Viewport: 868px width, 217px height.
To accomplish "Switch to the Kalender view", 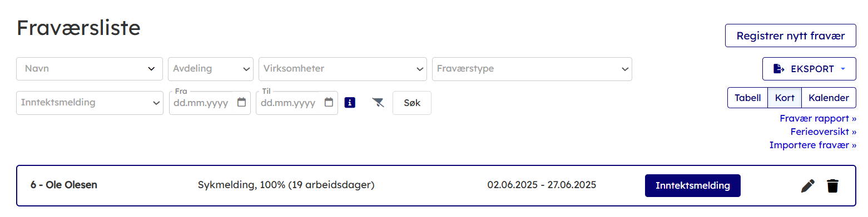I will [829, 98].
